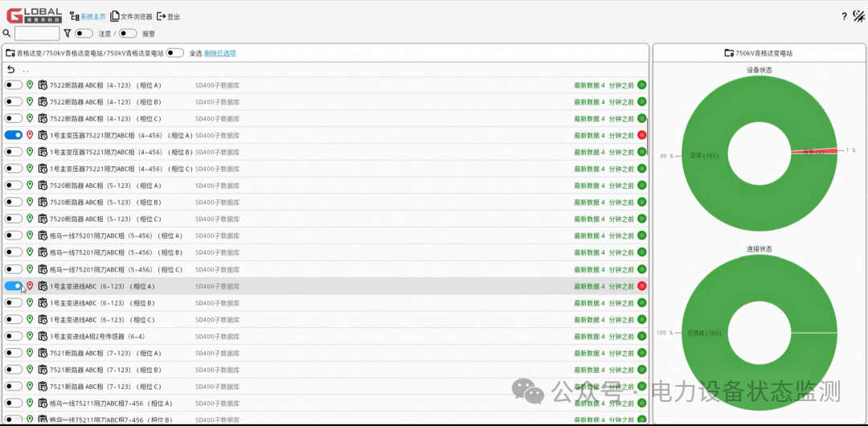The height and width of the screenshot is (426, 868).
Task: Click the search input field
Action: click(37, 33)
